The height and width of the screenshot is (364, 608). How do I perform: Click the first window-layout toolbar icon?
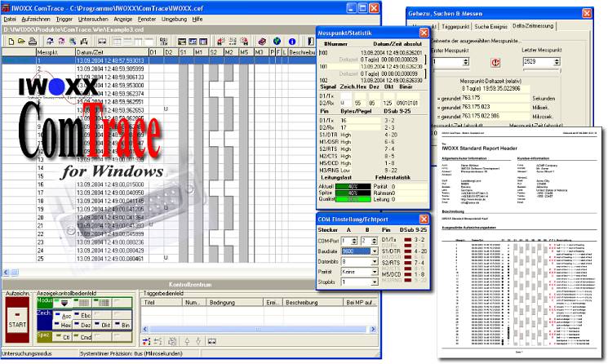181,41
